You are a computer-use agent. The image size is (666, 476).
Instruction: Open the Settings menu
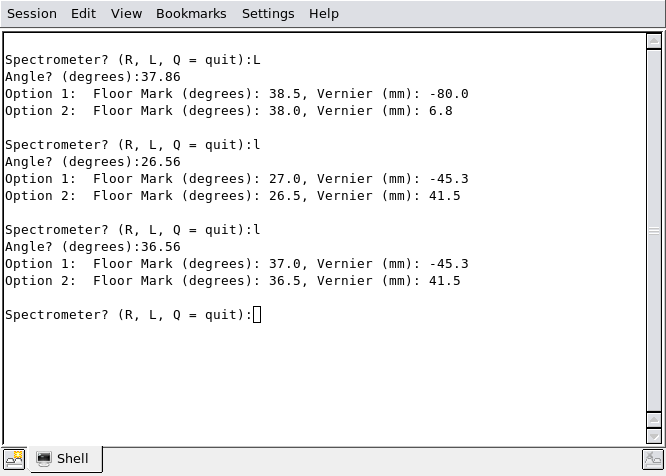tap(268, 14)
